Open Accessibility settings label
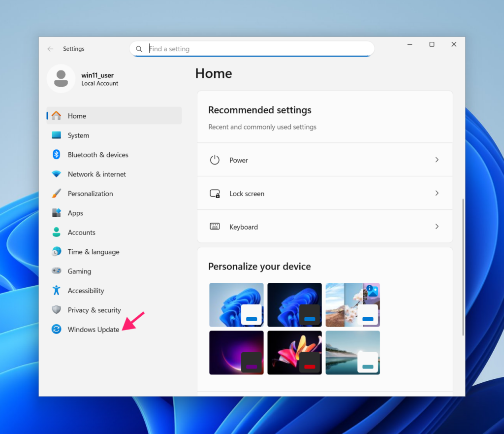Image resolution: width=504 pixels, height=434 pixels. (x=86, y=291)
